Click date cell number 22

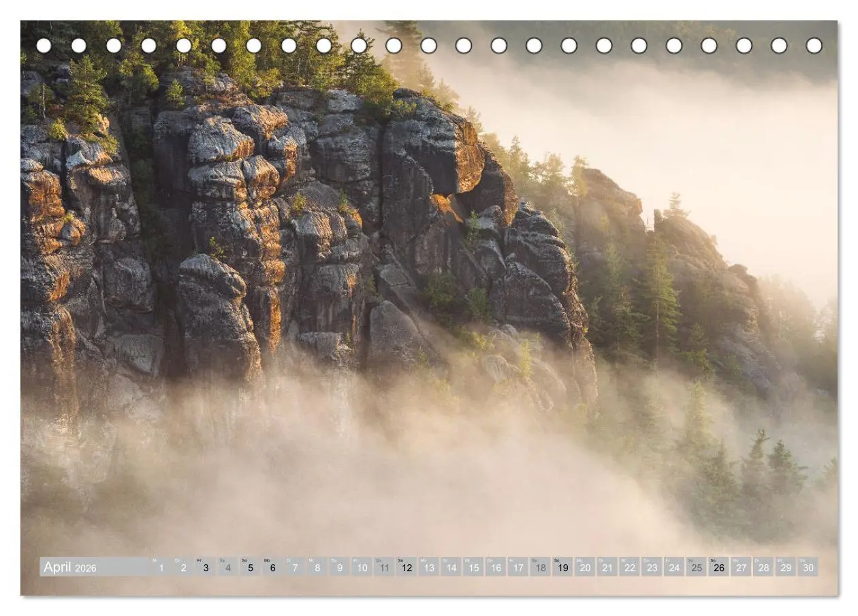629,567
